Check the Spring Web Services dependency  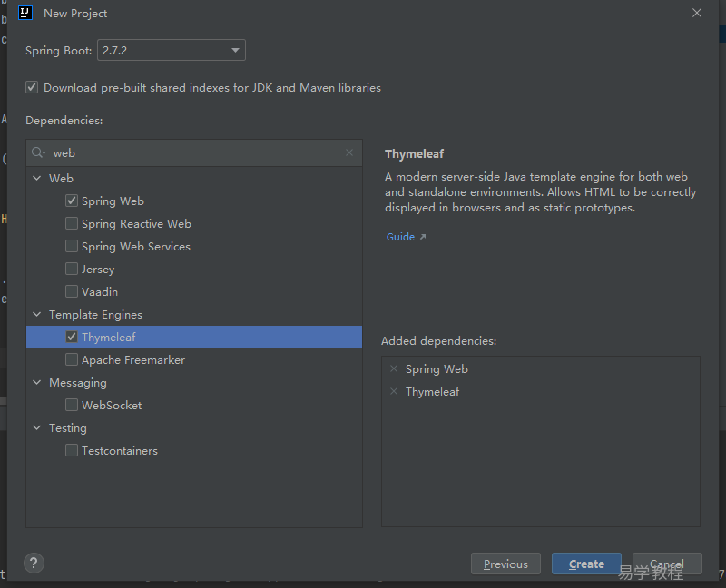pos(72,246)
